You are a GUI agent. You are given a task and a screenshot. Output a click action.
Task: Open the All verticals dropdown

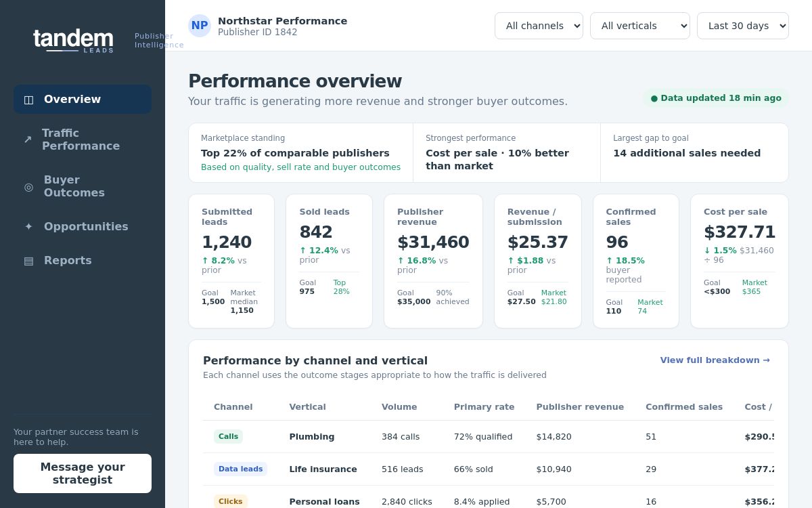[x=640, y=26]
